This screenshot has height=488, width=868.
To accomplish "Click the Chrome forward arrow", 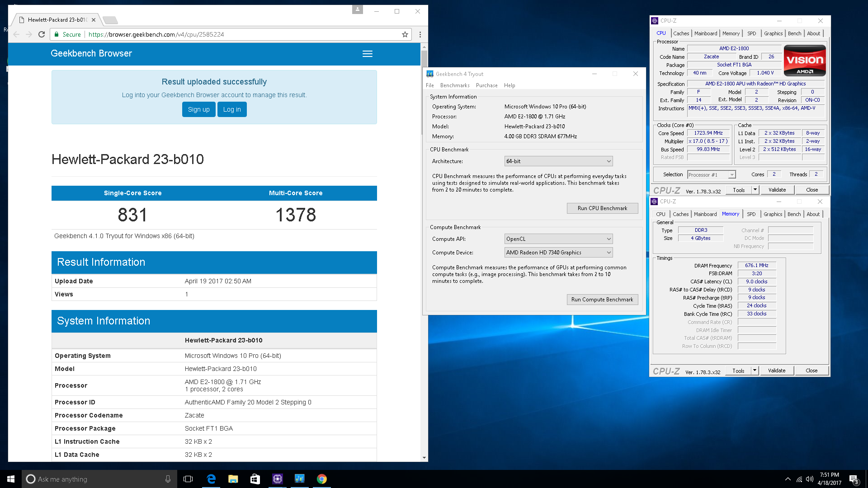I will [x=29, y=34].
